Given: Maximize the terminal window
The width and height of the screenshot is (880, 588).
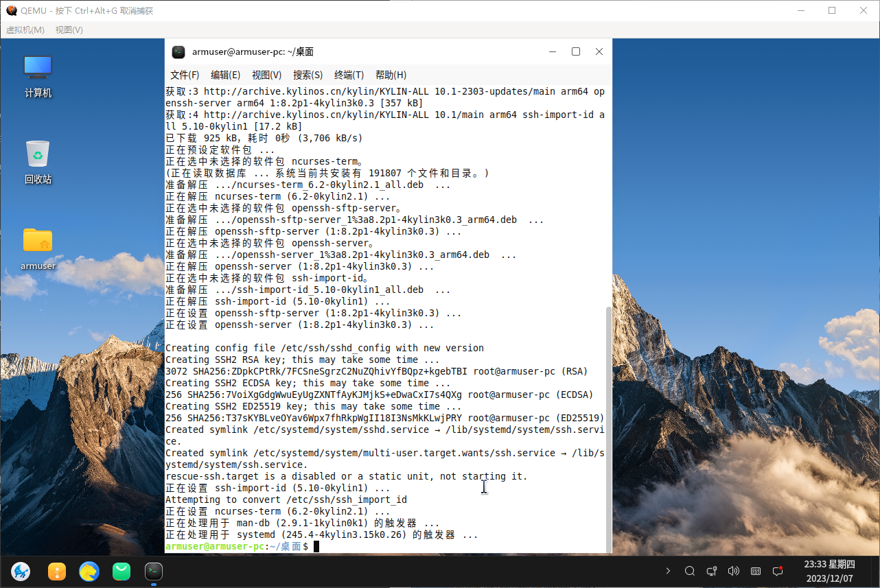Looking at the screenshot, I should [x=576, y=51].
